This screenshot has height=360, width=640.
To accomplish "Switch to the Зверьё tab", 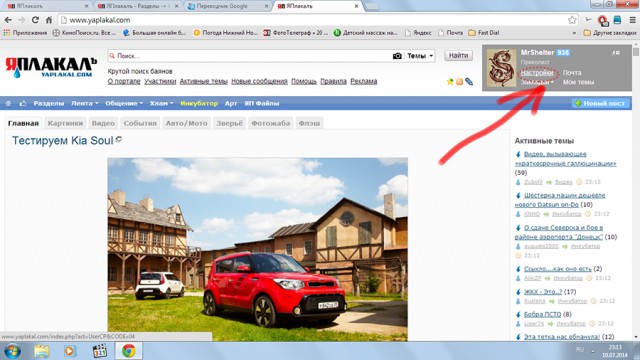I will 229,123.
